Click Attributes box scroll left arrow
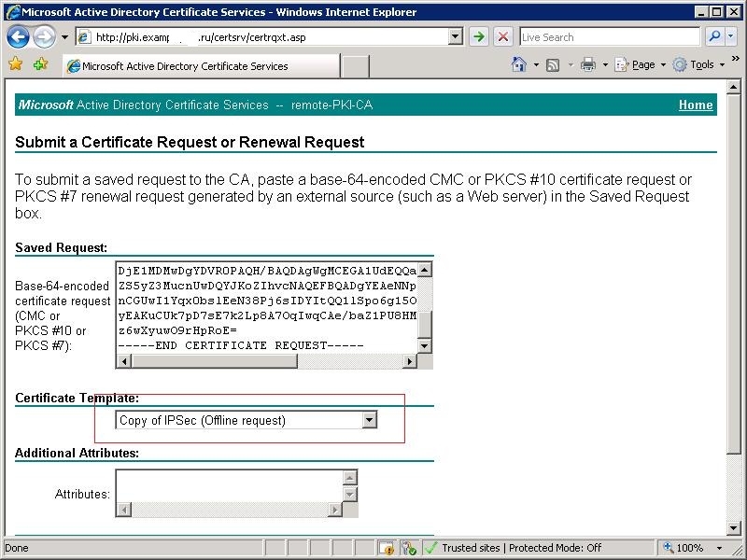This screenshot has width=747, height=560. click(x=124, y=510)
